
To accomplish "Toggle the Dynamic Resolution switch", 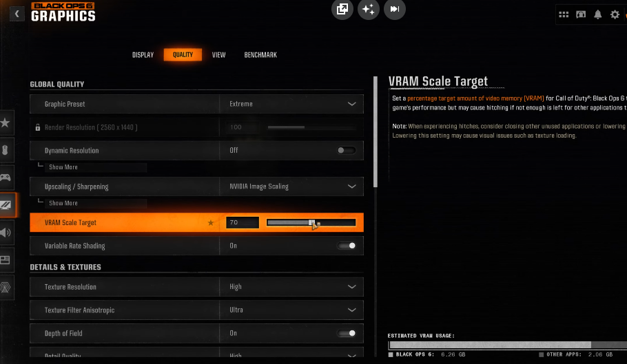I will click(347, 151).
